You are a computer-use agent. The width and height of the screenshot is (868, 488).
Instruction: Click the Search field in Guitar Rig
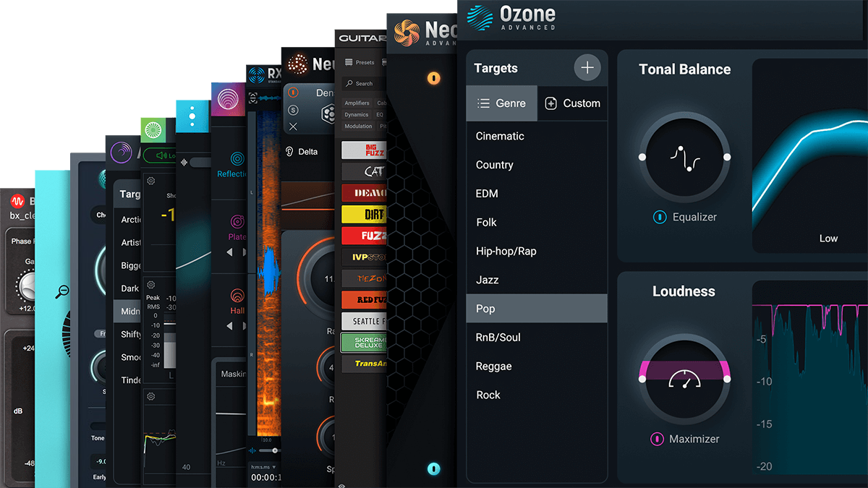coord(365,83)
